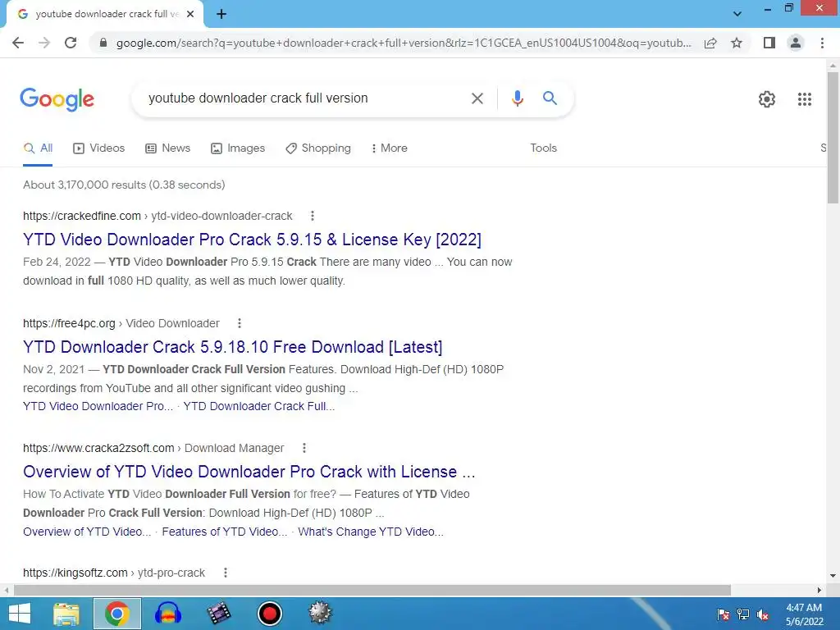Open the Windows Start menu
The width and height of the screenshot is (840, 630).
[x=20, y=614]
